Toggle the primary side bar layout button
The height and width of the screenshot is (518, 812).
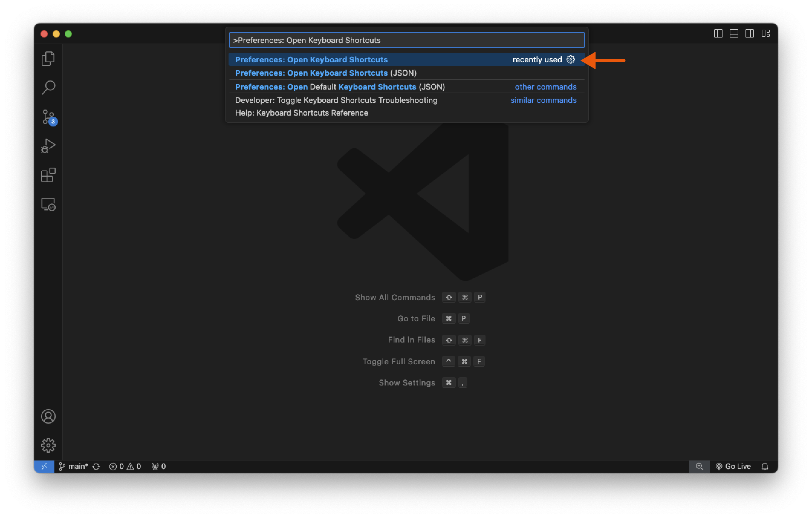[x=718, y=33]
